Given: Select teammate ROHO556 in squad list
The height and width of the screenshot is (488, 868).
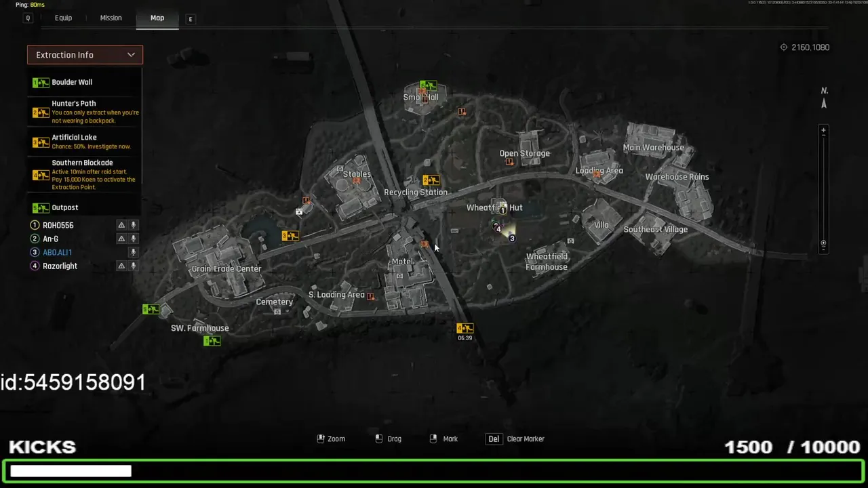Looking at the screenshot, I should point(58,225).
